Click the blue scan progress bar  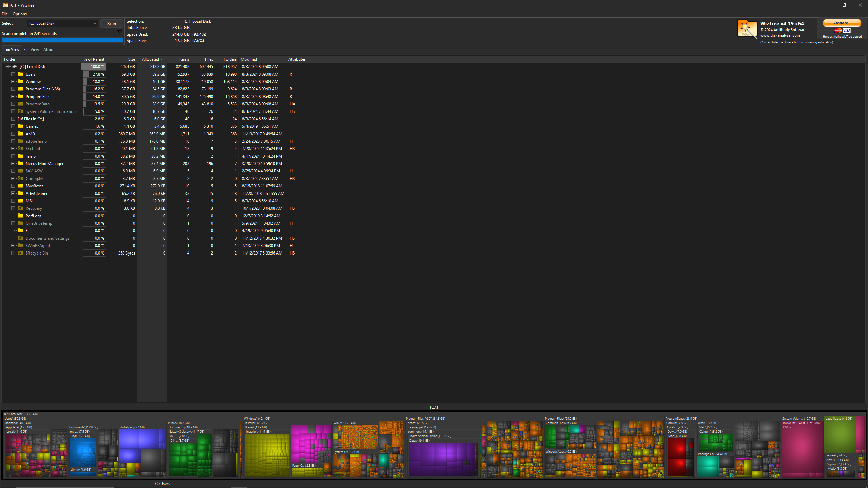[x=63, y=40]
